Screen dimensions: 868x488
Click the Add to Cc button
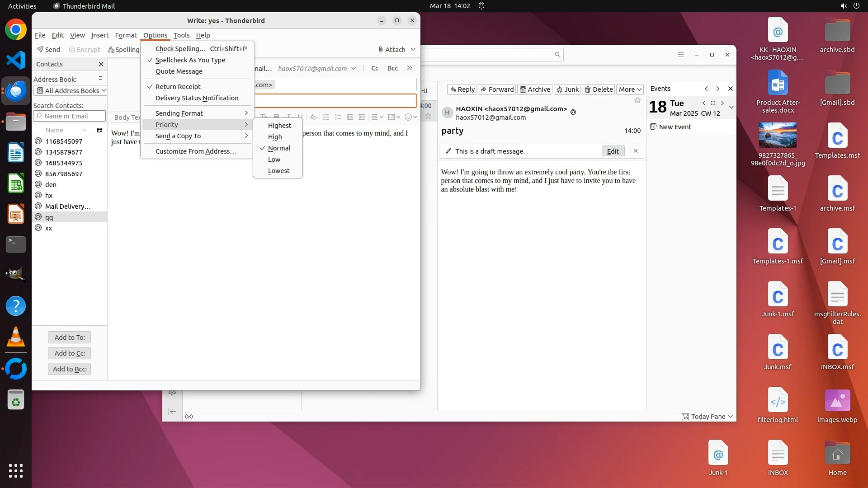click(70, 353)
